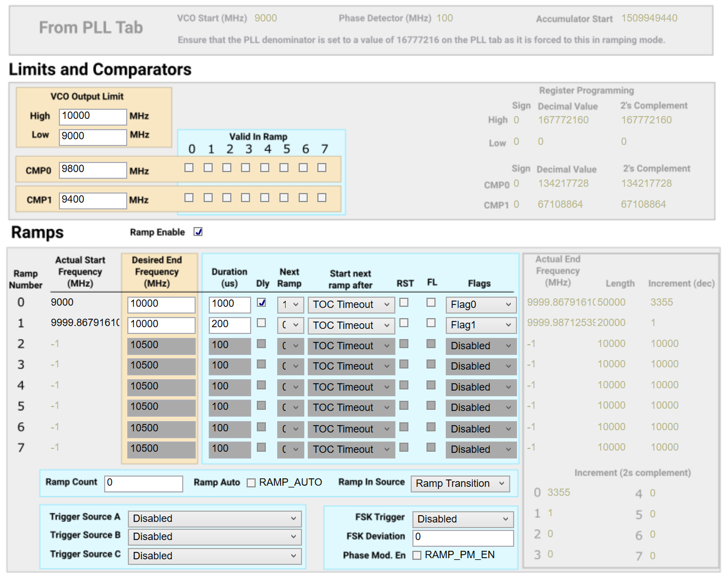Click the VCO Output Limit Low field
Image resolution: width=728 pixels, height=574 pixels.
click(x=93, y=137)
